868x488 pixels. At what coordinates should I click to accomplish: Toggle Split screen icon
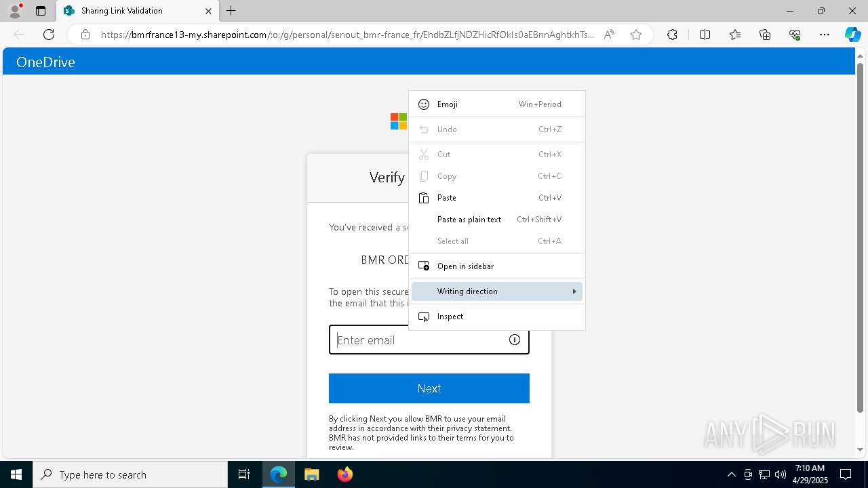tap(705, 35)
